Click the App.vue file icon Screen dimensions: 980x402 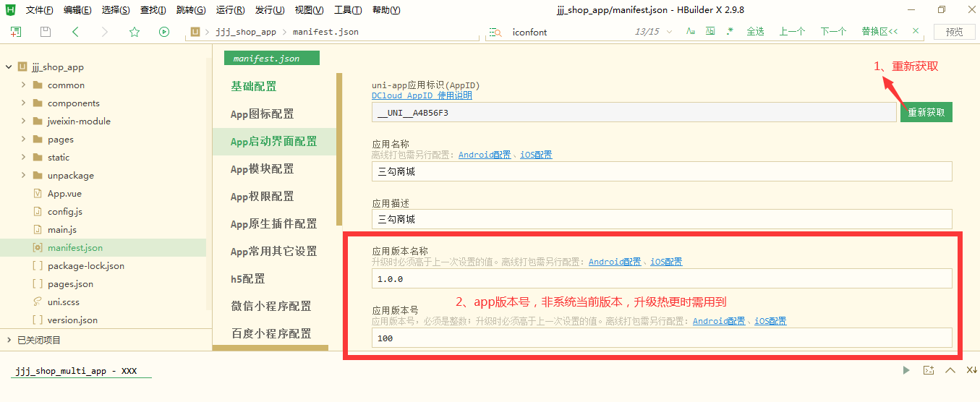pyautogui.click(x=38, y=193)
